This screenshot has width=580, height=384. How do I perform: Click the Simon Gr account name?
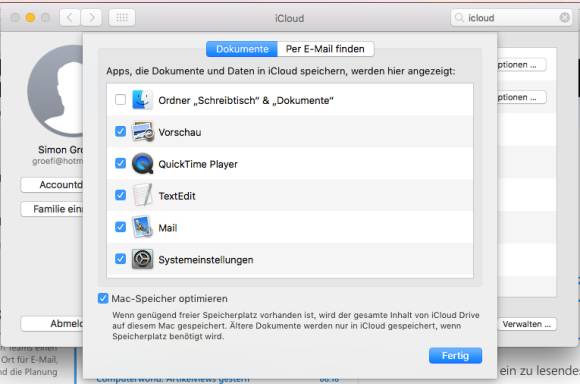[60, 150]
